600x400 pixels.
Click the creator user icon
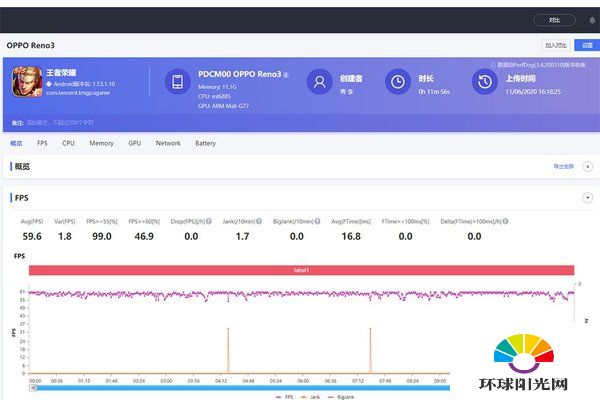320,82
